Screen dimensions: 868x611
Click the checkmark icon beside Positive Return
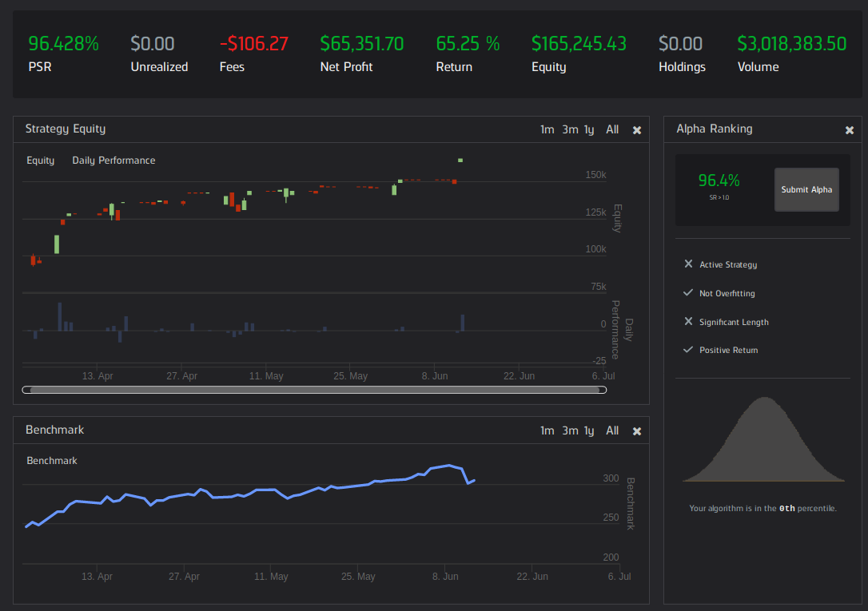coord(688,350)
